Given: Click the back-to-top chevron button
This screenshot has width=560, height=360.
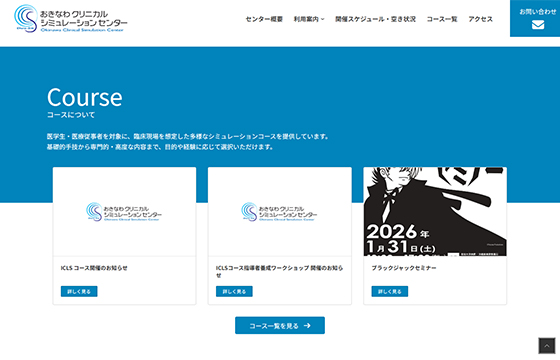Looking at the screenshot, I should (547, 346).
